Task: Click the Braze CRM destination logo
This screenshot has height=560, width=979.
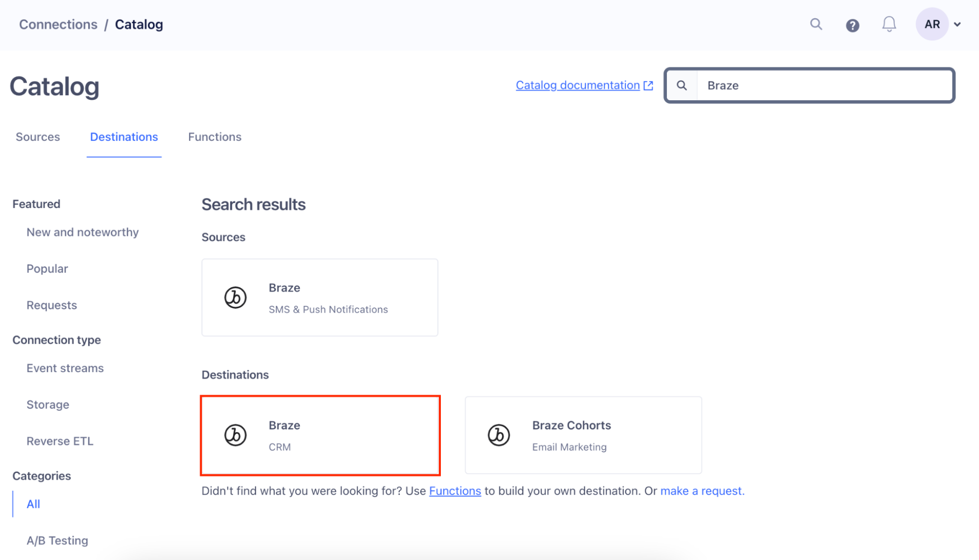Action: pyautogui.click(x=235, y=435)
